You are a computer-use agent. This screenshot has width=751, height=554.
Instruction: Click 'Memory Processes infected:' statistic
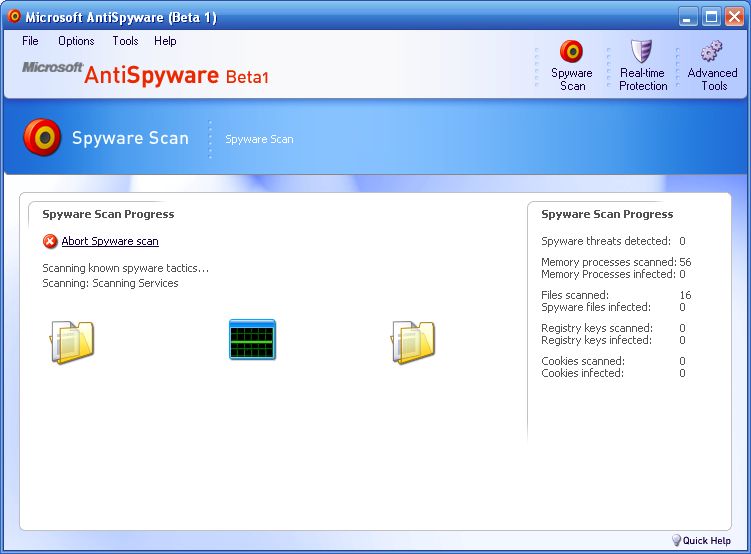coord(608,274)
